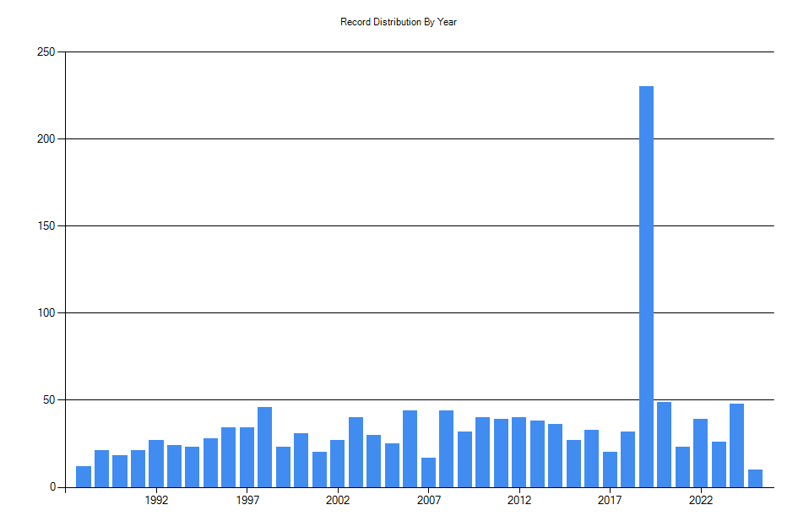Click the '0' y-axis label
The image size is (798, 532).
[52, 487]
